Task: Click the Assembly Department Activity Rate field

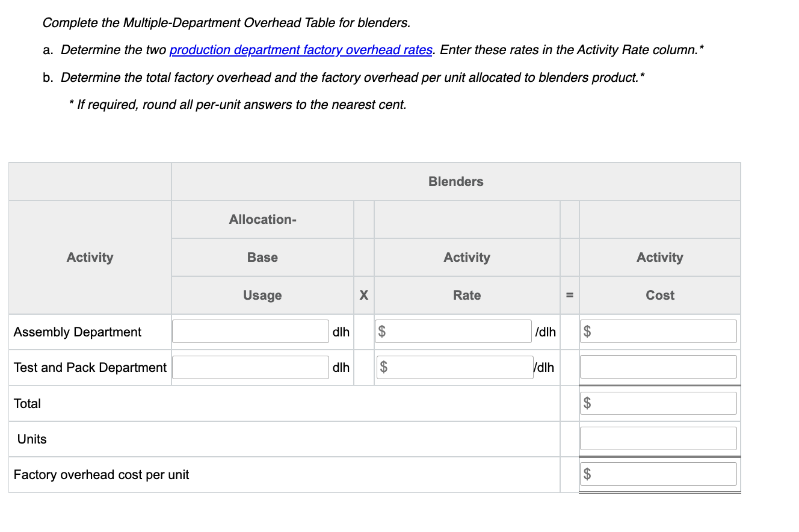Action: [x=453, y=331]
